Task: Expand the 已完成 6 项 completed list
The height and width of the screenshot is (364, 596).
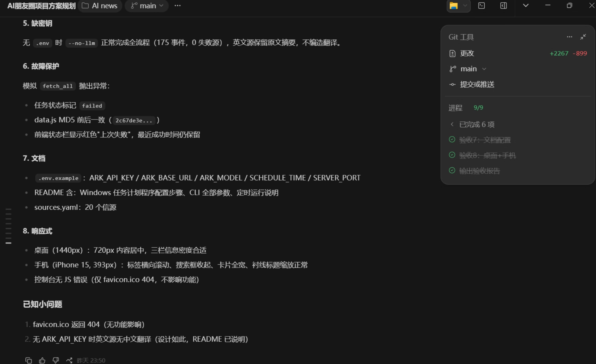Action: point(473,124)
